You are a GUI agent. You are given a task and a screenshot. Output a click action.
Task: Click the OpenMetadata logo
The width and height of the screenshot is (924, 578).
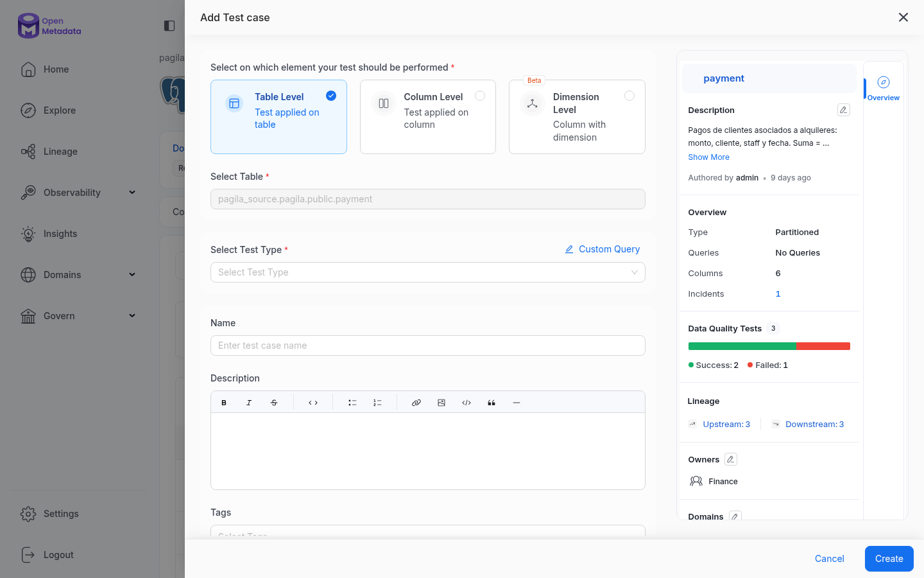49,26
